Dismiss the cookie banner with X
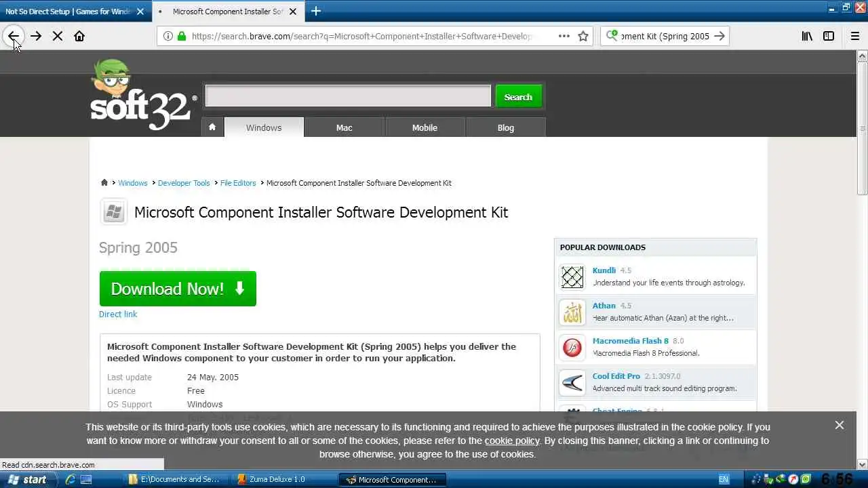This screenshot has height=488, width=868. (x=840, y=425)
